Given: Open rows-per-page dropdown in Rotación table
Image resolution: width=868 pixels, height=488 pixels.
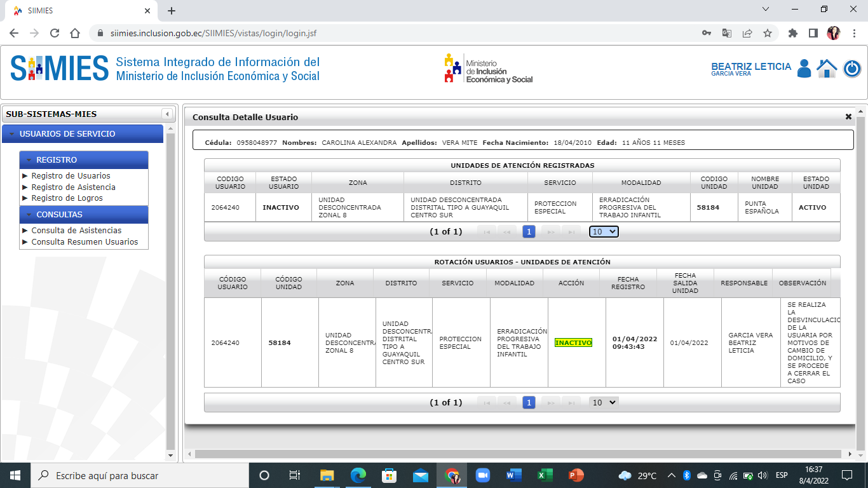Looking at the screenshot, I should (x=604, y=402).
